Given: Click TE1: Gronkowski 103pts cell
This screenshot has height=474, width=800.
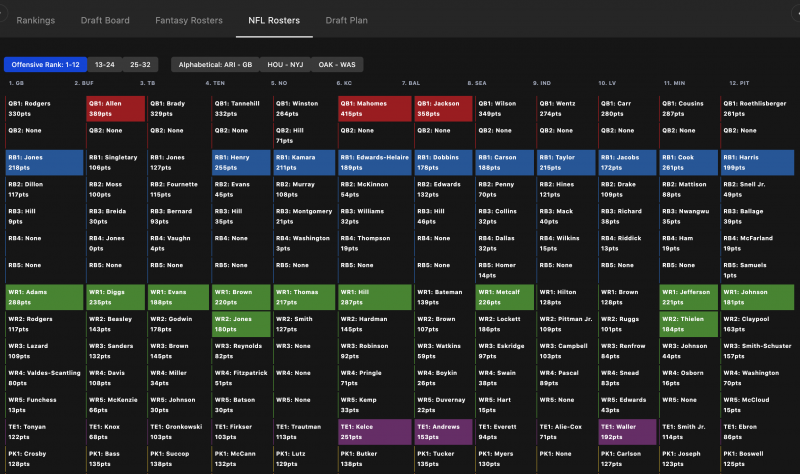Looking at the screenshot, I should [x=179, y=432].
